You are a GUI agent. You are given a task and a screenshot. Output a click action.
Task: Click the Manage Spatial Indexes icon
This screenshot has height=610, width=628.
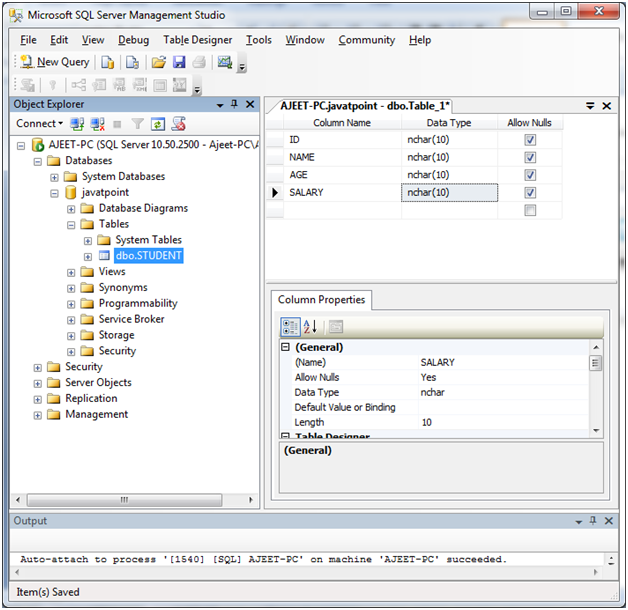(180, 85)
